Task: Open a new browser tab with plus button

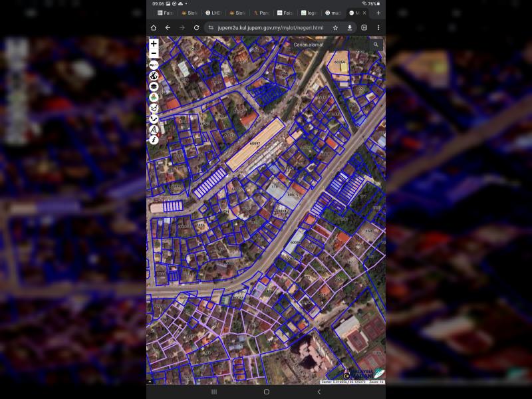Action: click(x=378, y=13)
